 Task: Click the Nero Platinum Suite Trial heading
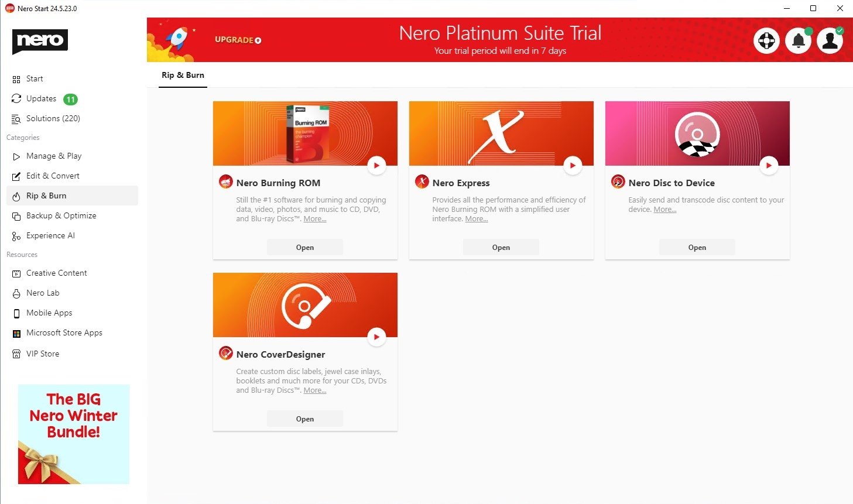[x=500, y=33]
